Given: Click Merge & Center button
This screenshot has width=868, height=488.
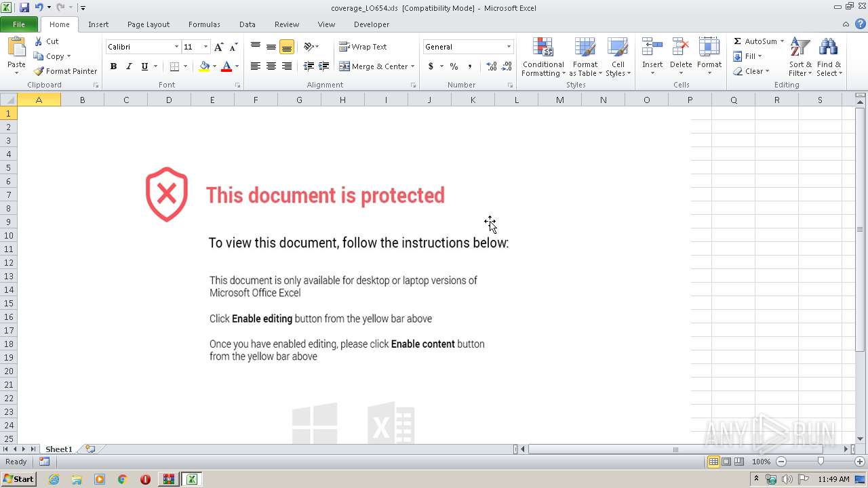Looking at the screenshot, I should point(374,66).
